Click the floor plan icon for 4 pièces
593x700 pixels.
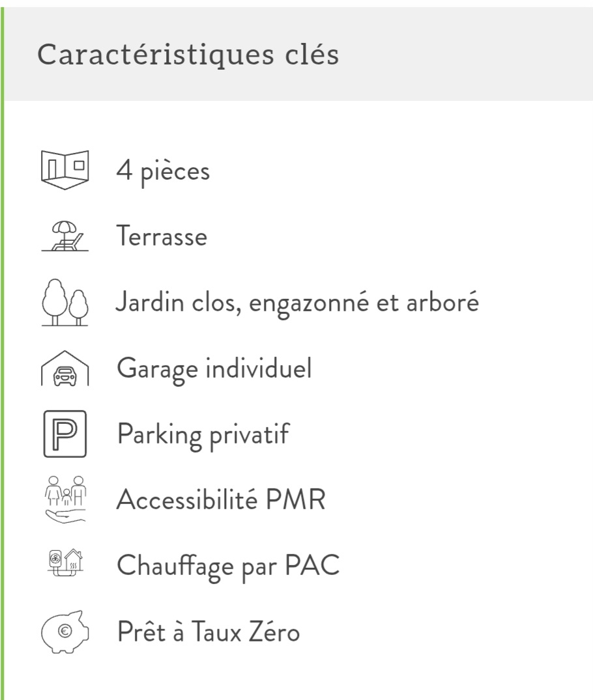pyautogui.click(x=65, y=169)
